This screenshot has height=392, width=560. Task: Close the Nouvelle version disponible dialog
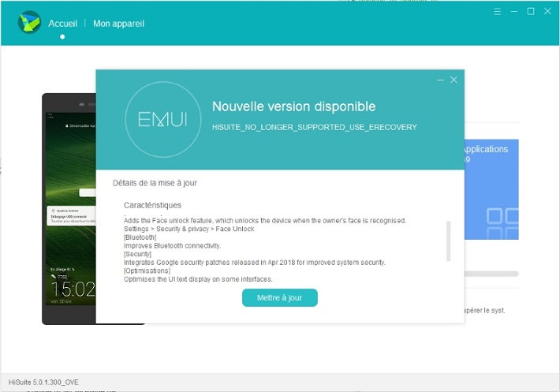(454, 80)
